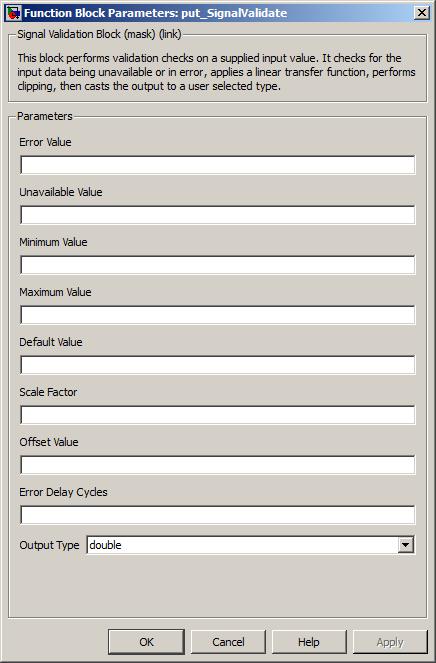Select the Minimum Value input field

[x=217, y=265]
